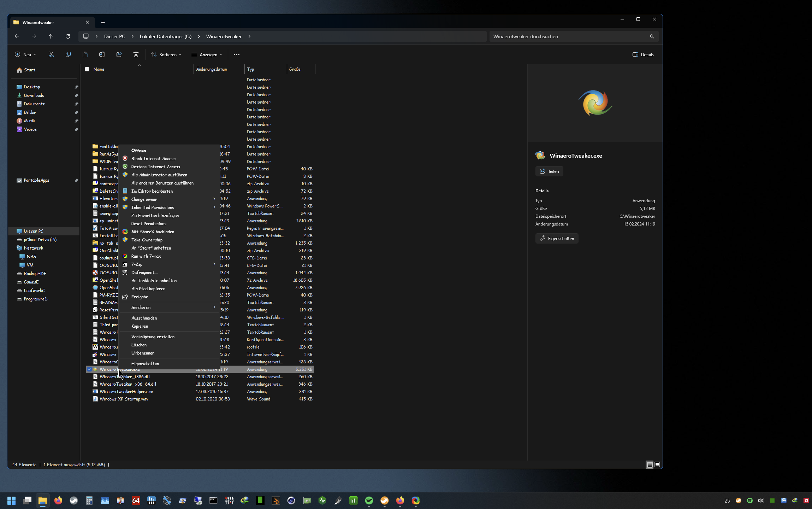Open the Sortieren dropdown
This screenshot has width=812, height=509.
tap(166, 54)
